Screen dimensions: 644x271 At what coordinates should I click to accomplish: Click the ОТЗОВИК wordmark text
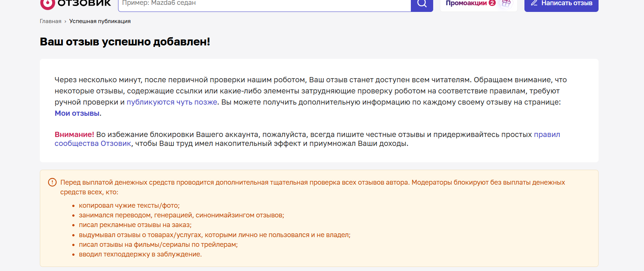coord(84,3)
